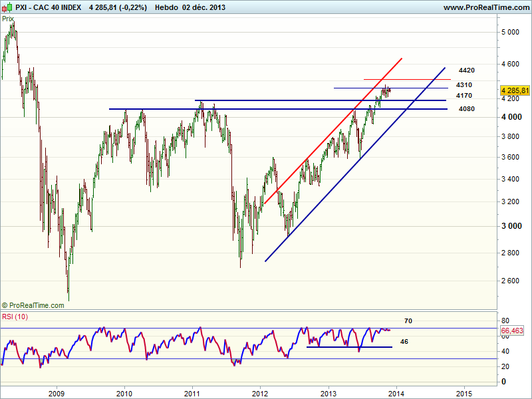
Task: Select the 4420 resistance level label
Action: tap(466, 70)
